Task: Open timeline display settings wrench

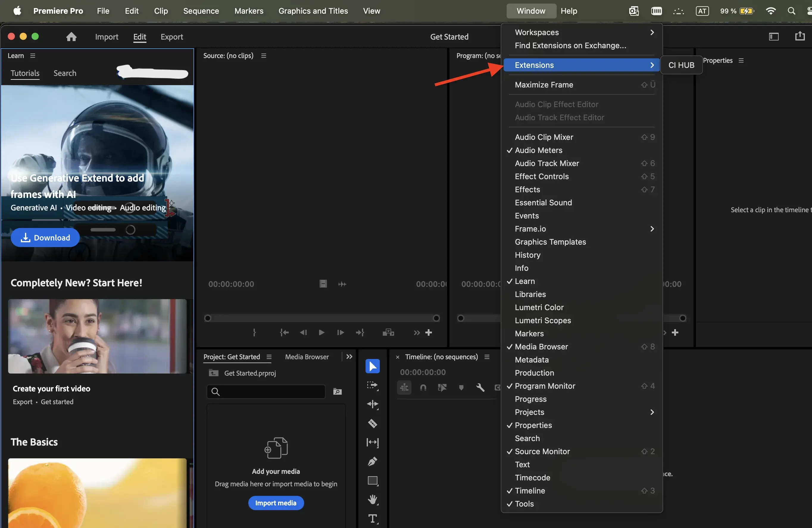Action: (480, 388)
